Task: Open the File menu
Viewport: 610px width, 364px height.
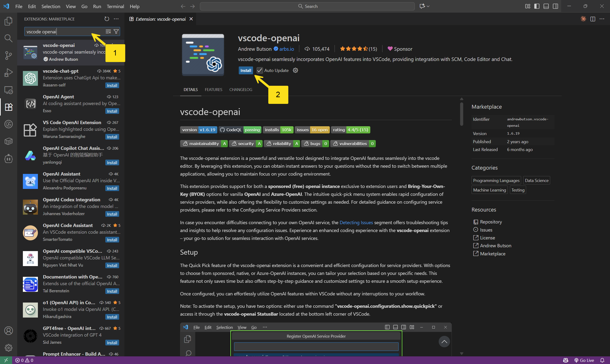Action: pyautogui.click(x=19, y=6)
